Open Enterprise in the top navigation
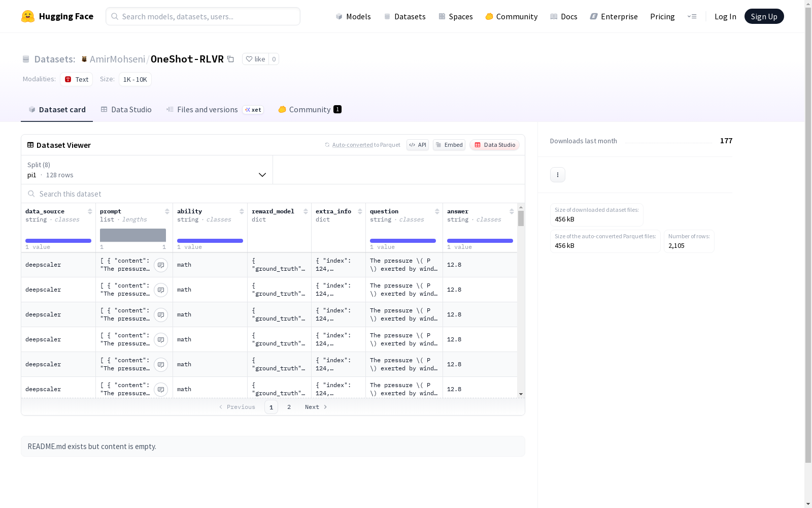This screenshot has height=508, width=812. [x=614, y=16]
